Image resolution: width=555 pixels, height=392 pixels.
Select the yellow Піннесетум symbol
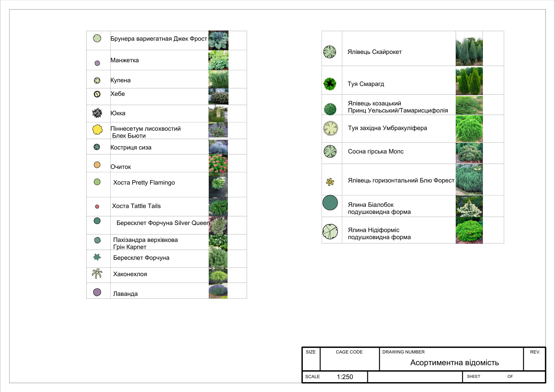[x=97, y=129]
